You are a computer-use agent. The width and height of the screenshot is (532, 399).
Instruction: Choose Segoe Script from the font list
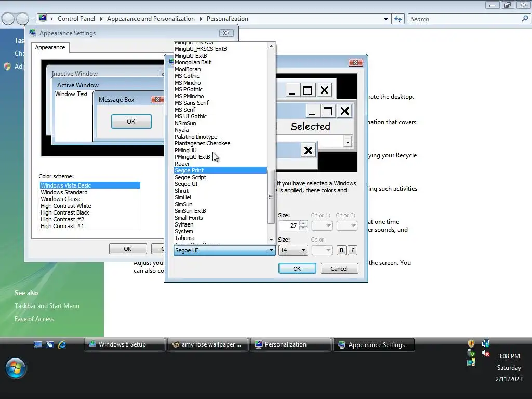pos(220,177)
